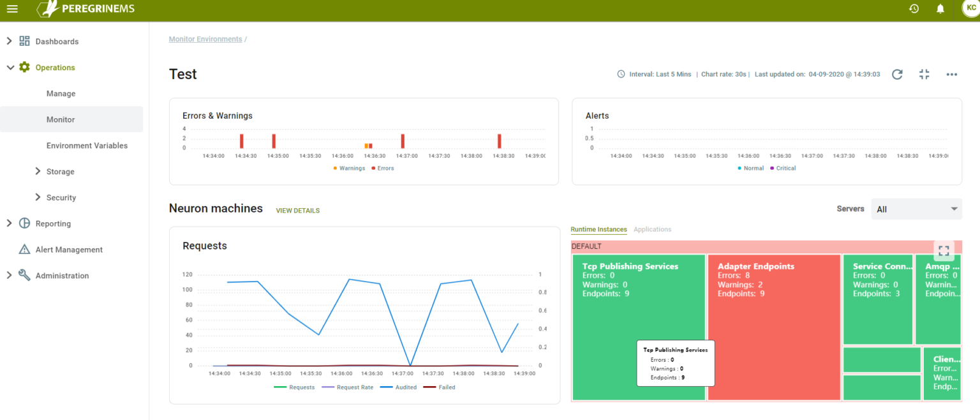Viewport: 980px width, 420px height.
Task: Select the Manage menu item
Action: pos(61,93)
